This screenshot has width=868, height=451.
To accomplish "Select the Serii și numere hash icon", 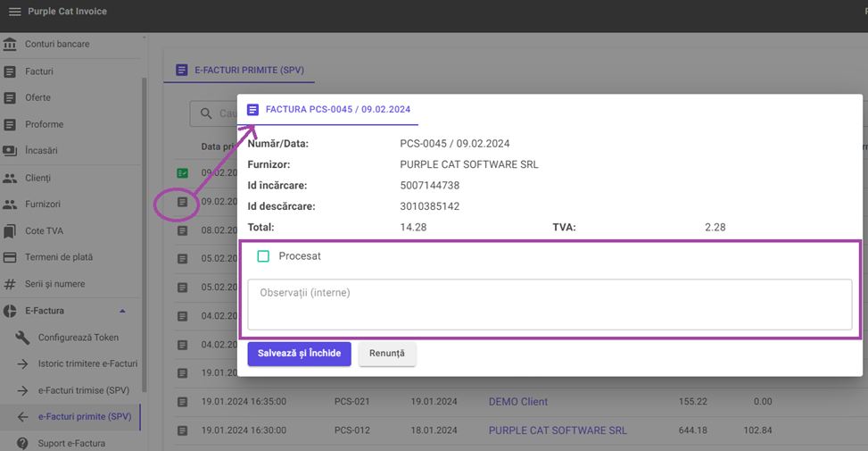I will pos(10,284).
